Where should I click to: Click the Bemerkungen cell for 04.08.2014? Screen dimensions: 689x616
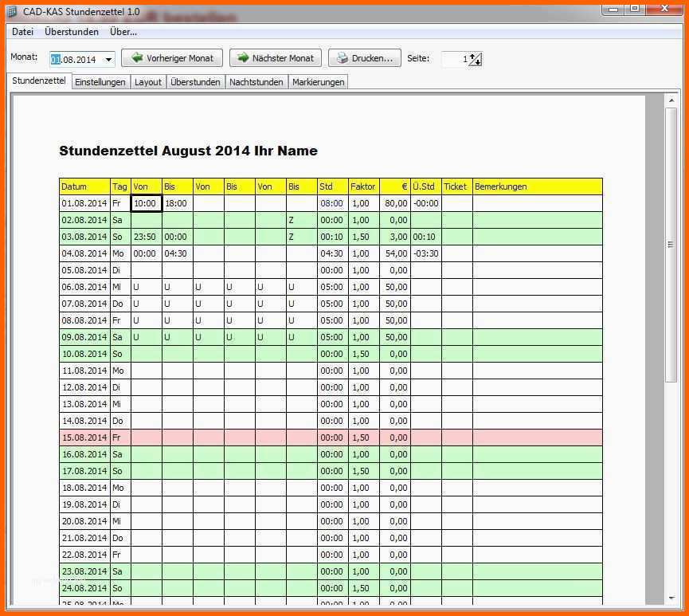click(537, 253)
